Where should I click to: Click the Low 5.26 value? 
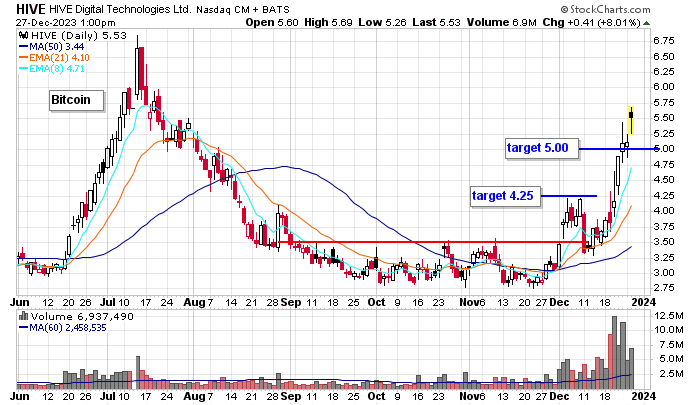(x=382, y=22)
